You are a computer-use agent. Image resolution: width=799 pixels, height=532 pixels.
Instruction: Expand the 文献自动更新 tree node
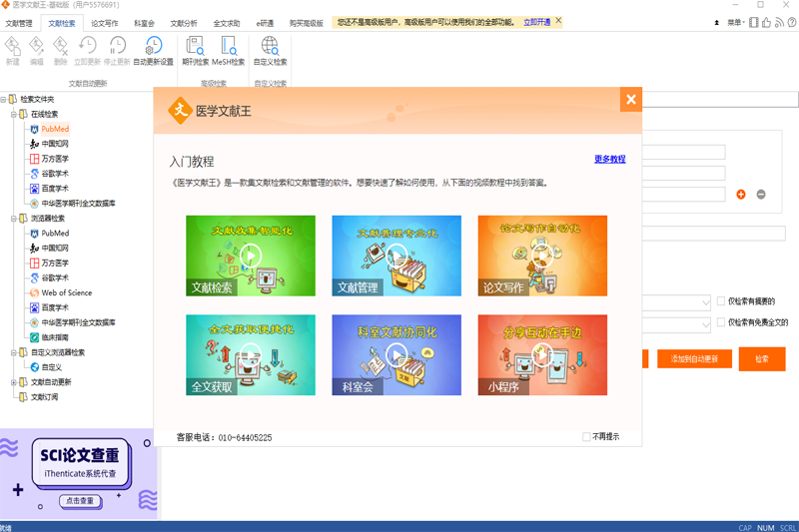click(13, 382)
